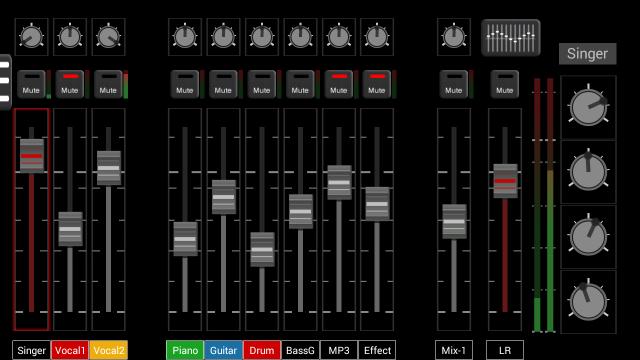This screenshot has width=640, height=360.
Task: Click the knob above the Mix-1 channel
Action: click(453, 37)
